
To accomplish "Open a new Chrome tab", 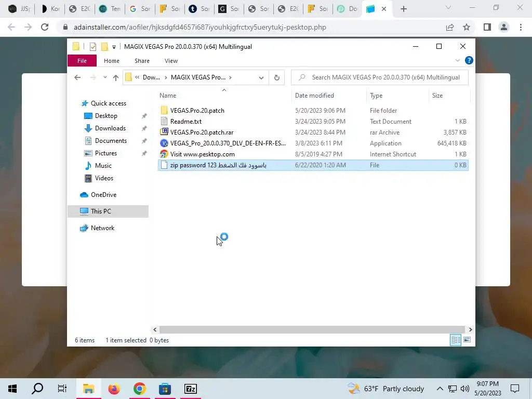I will click(x=403, y=9).
